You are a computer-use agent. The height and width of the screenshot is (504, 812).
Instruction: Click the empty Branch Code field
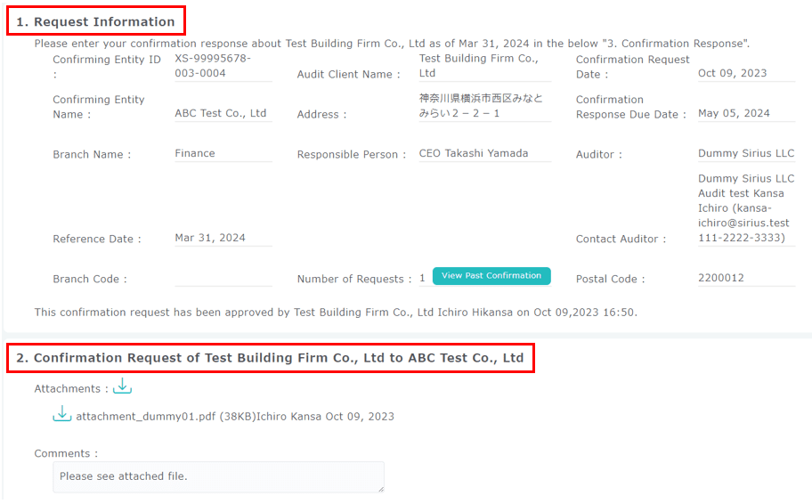tap(223, 278)
